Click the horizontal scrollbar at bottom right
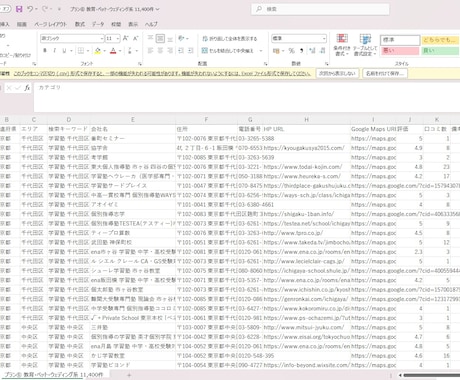Image resolution: width=460 pixels, height=380 pixels. pyautogui.click(x=432, y=375)
